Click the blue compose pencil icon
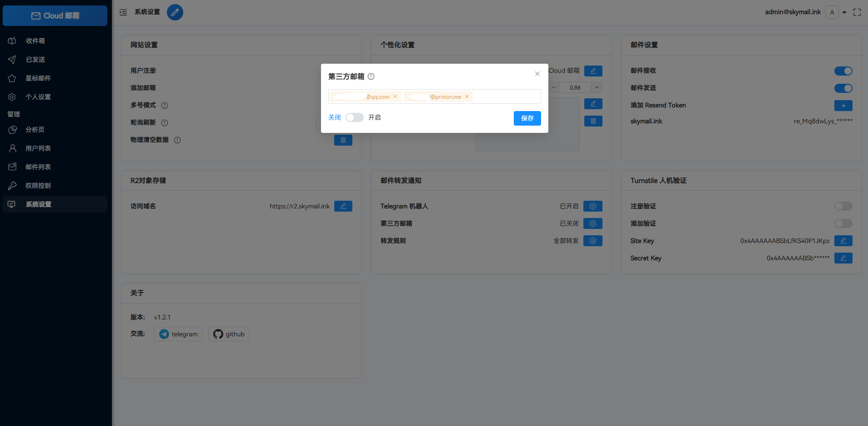The image size is (868, 426). (x=175, y=12)
